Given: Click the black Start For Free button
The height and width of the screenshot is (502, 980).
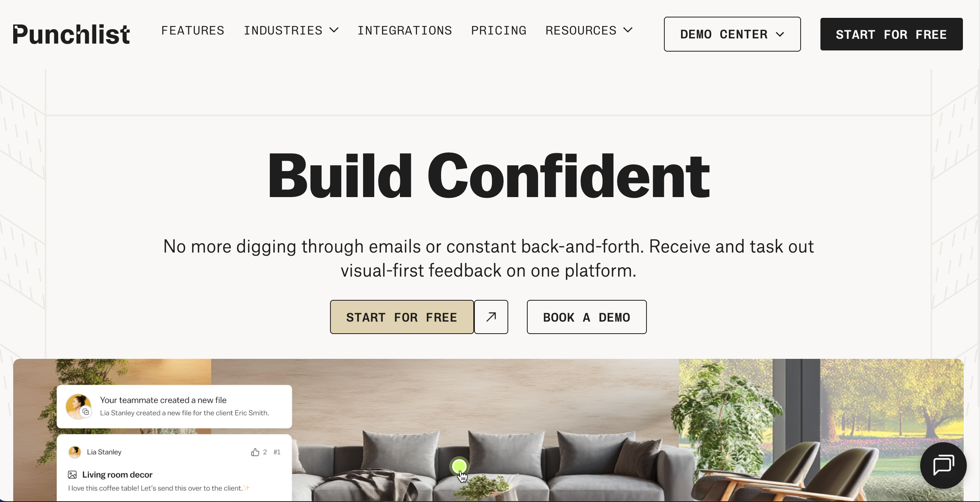Looking at the screenshot, I should [x=891, y=34].
